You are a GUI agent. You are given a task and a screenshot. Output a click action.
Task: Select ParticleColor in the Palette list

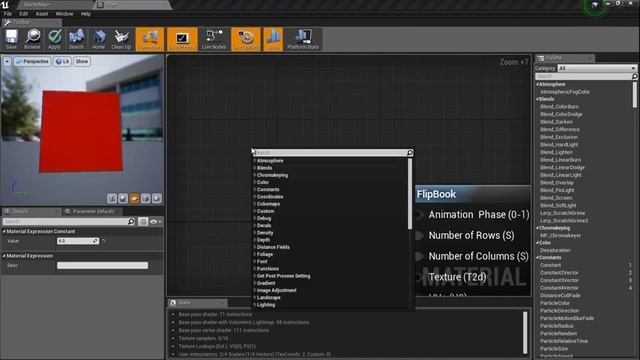[x=555, y=303]
